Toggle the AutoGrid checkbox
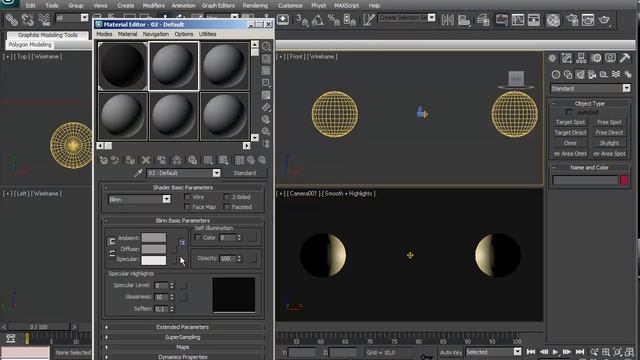Screen dimensions: 640x360 (569, 112)
